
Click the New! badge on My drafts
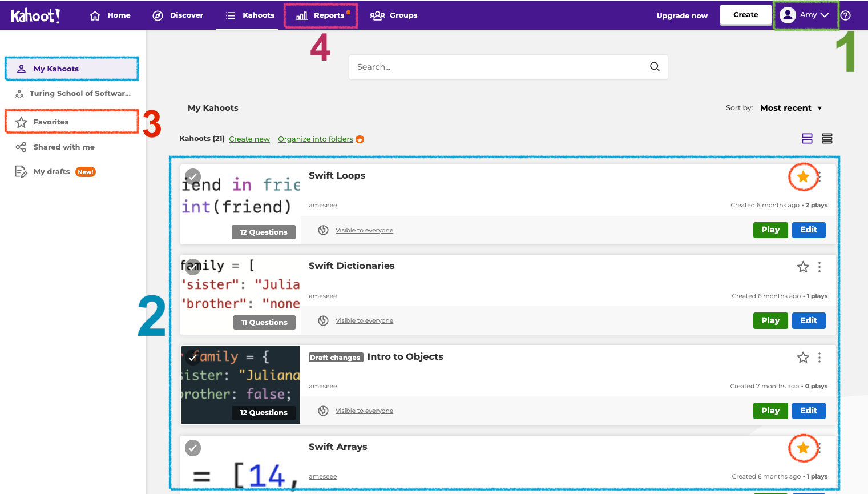pos(86,172)
